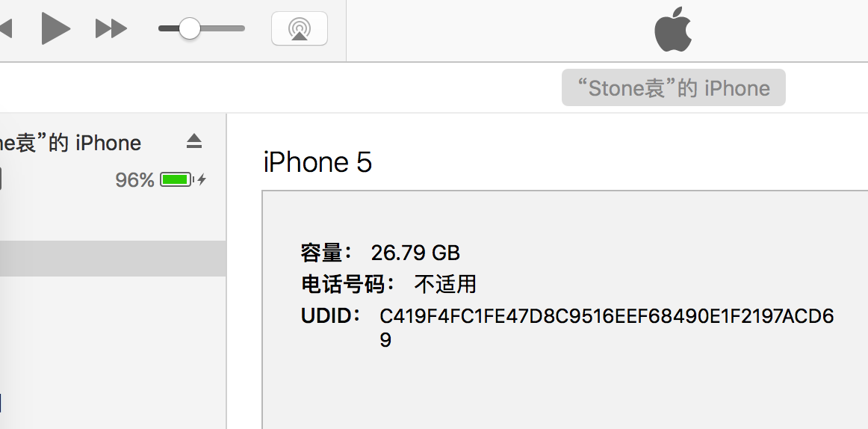Click the 96% battery percentage text

click(x=134, y=180)
